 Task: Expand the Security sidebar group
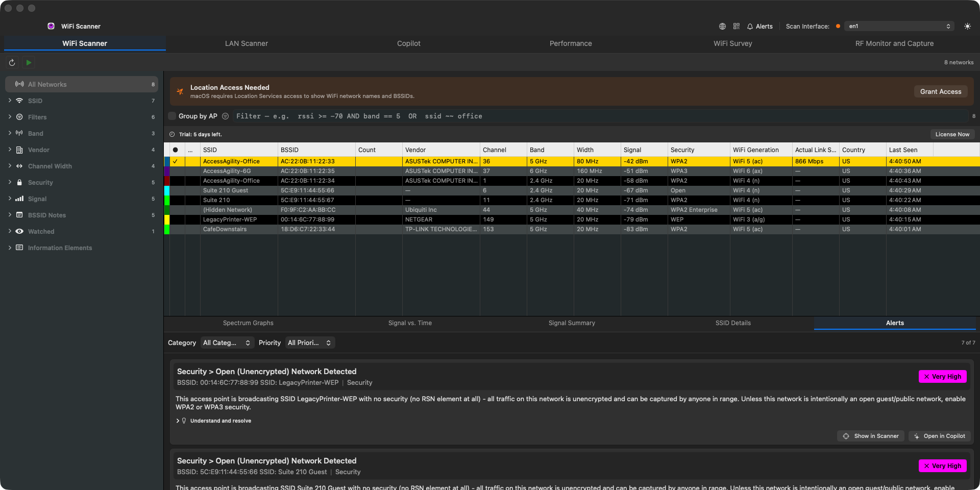[x=10, y=182]
